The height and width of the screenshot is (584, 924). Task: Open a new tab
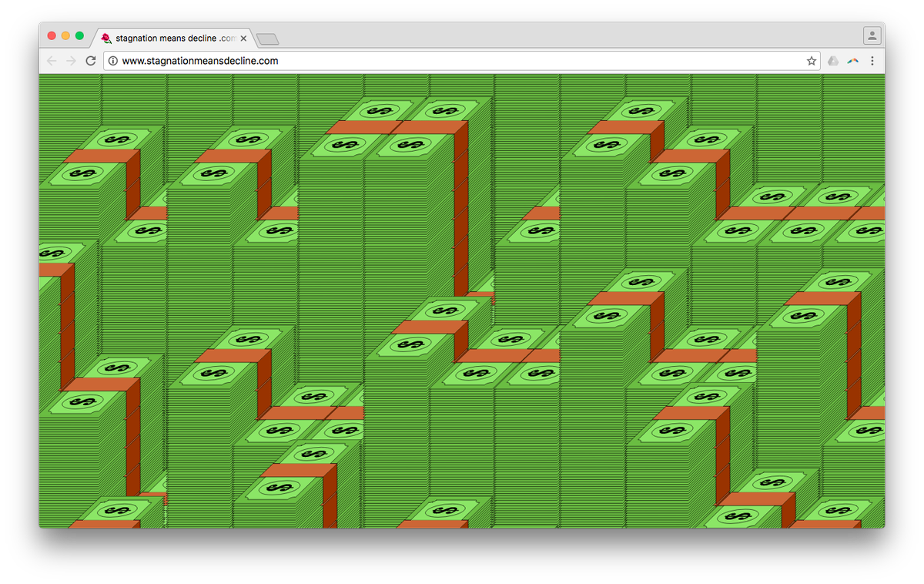click(x=267, y=39)
